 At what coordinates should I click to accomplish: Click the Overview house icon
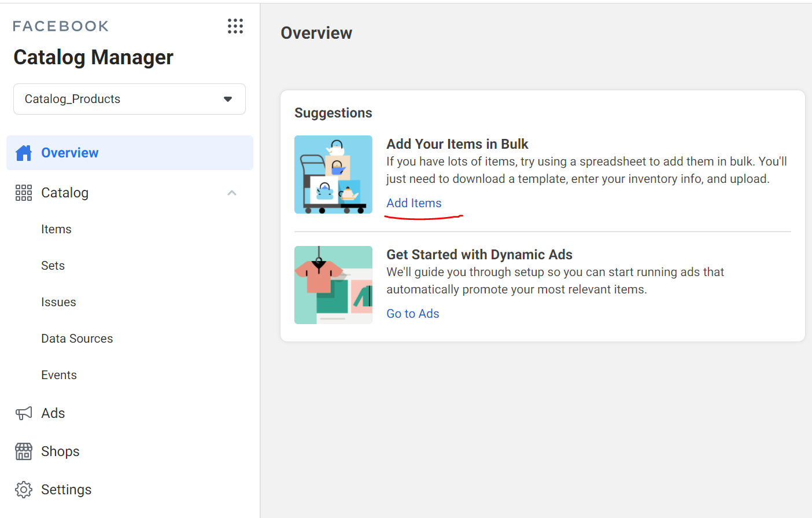click(24, 153)
